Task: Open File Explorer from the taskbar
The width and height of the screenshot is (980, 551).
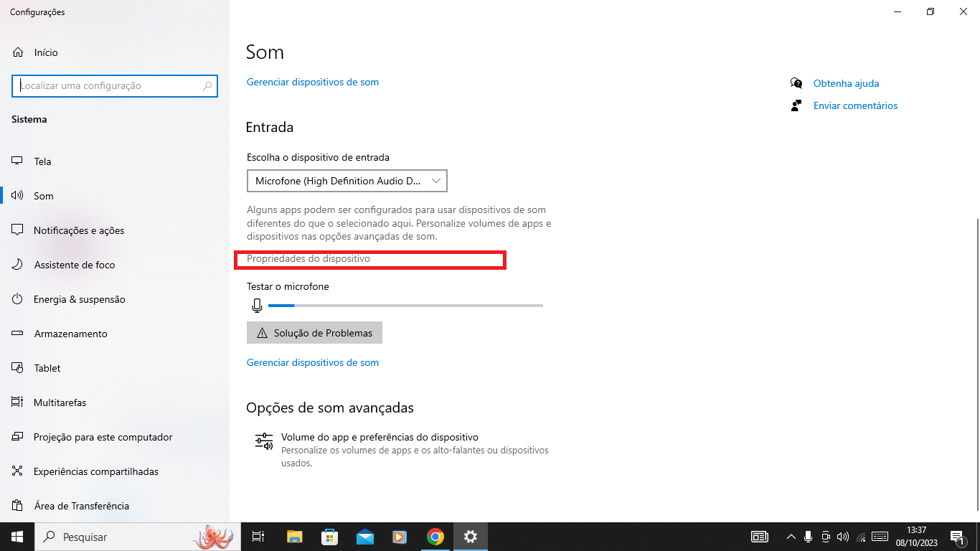Action: pyautogui.click(x=294, y=537)
